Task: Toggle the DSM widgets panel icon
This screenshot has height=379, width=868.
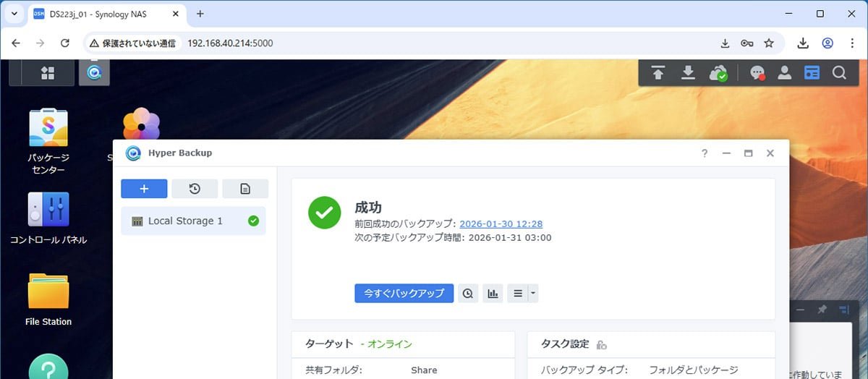Action: (812, 73)
